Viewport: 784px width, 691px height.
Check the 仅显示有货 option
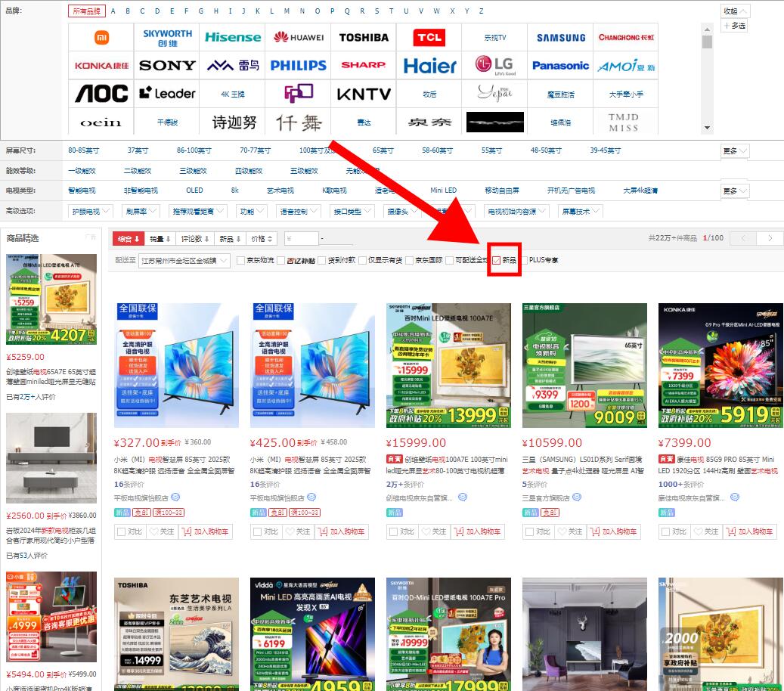click(362, 261)
